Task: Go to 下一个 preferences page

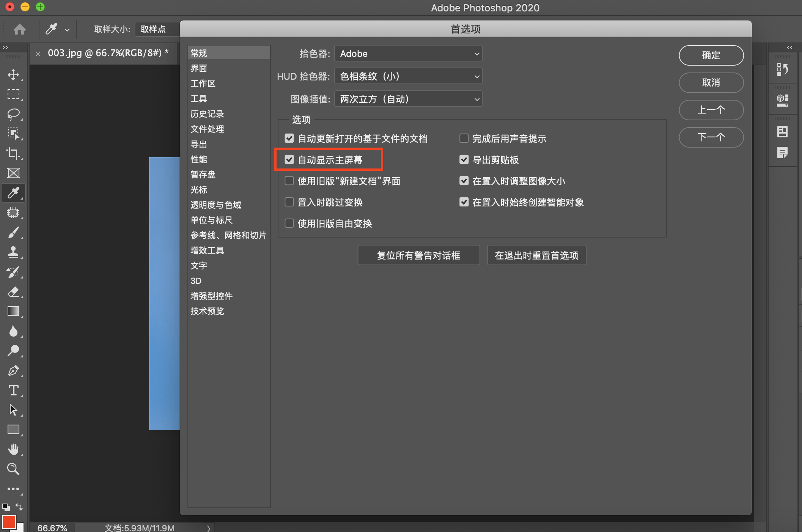Action: coord(711,137)
